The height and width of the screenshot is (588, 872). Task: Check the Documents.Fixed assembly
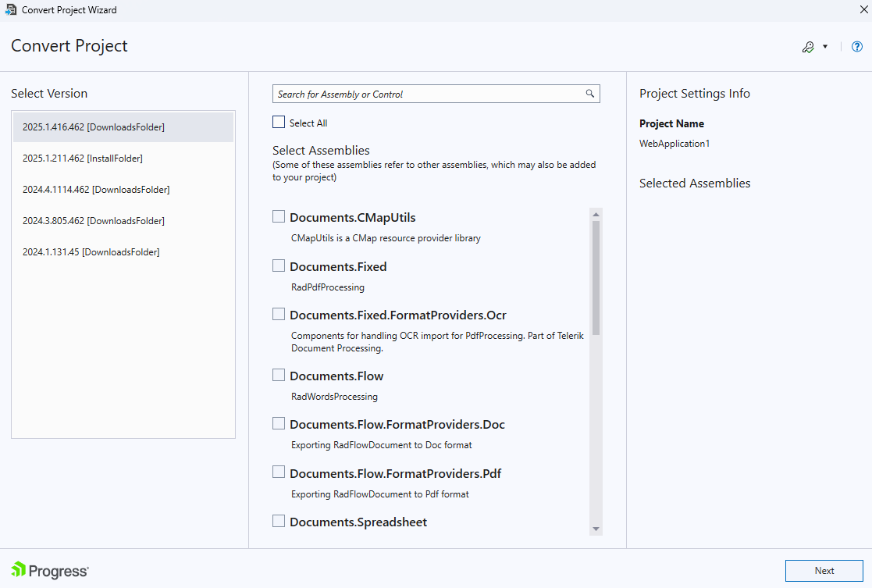(279, 265)
